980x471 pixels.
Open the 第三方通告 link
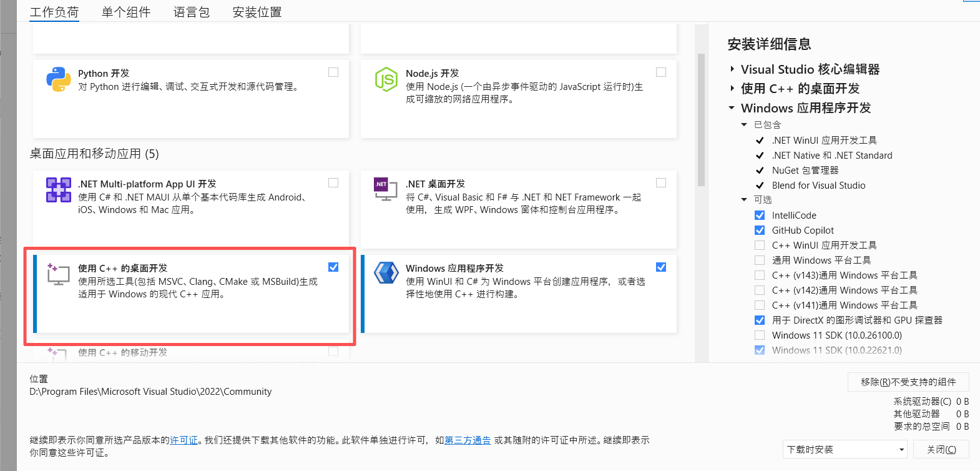(468, 440)
